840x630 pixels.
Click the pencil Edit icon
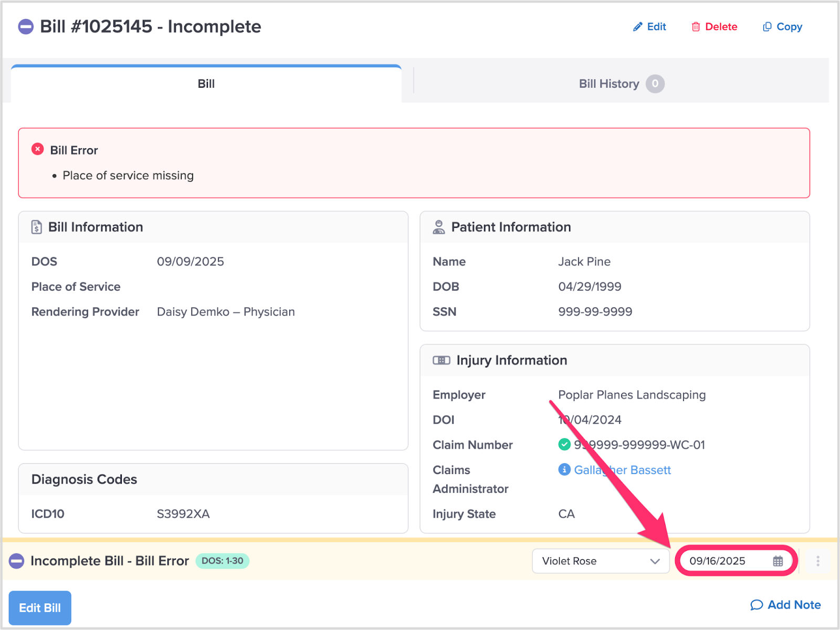[637, 27]
